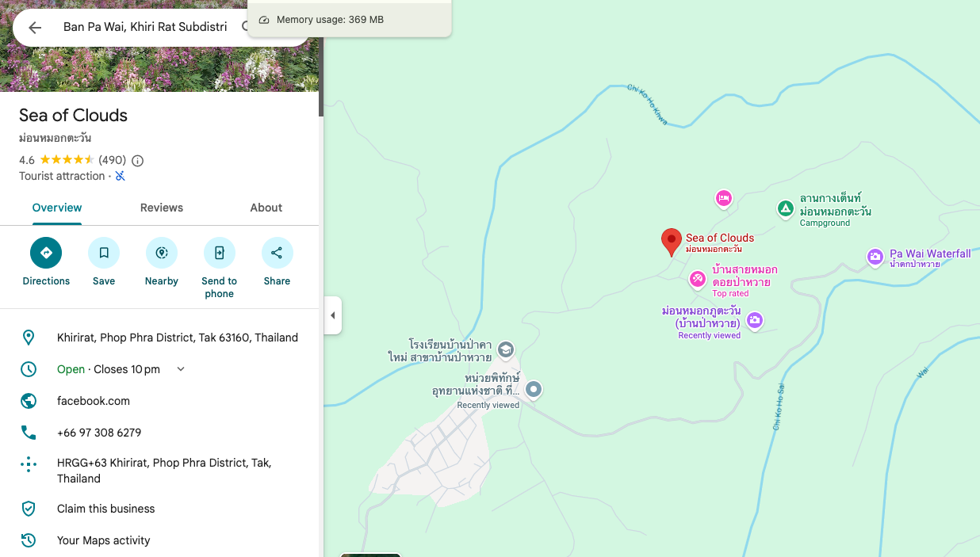Select the Send to phone icon
The width and height of the screenshot is (980, 557).
tap(220, 253)
